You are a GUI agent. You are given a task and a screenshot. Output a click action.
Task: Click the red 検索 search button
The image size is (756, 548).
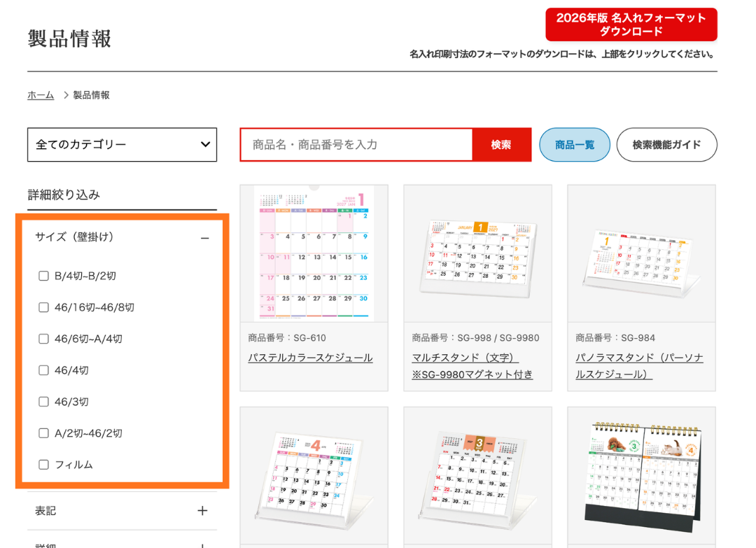(x=501, y=145)
